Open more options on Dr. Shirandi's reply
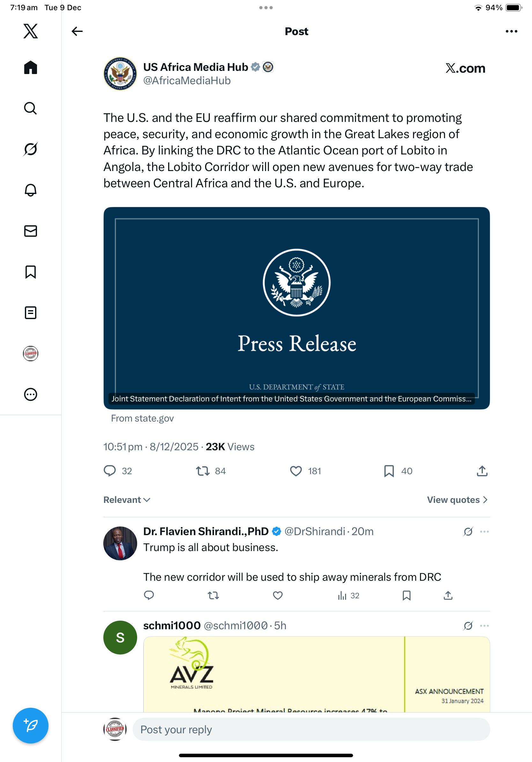Image resolution: width=532 pixels, height=762 pixels. pyautogui.click(x=484, y=532)
